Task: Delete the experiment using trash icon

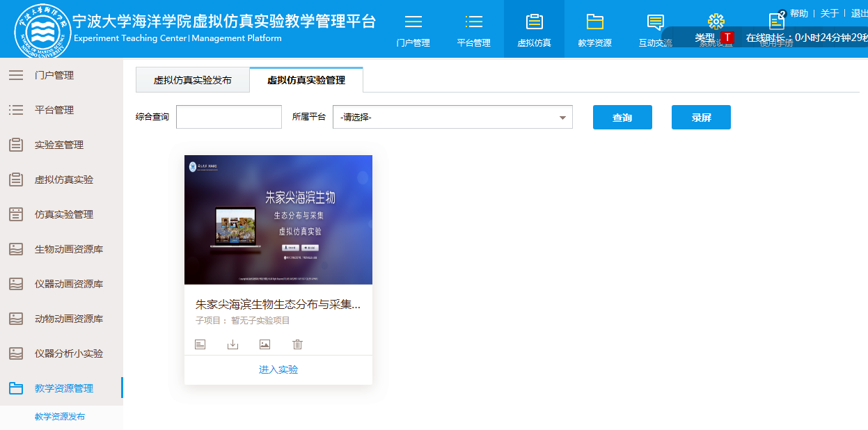Action: (297, 344)
